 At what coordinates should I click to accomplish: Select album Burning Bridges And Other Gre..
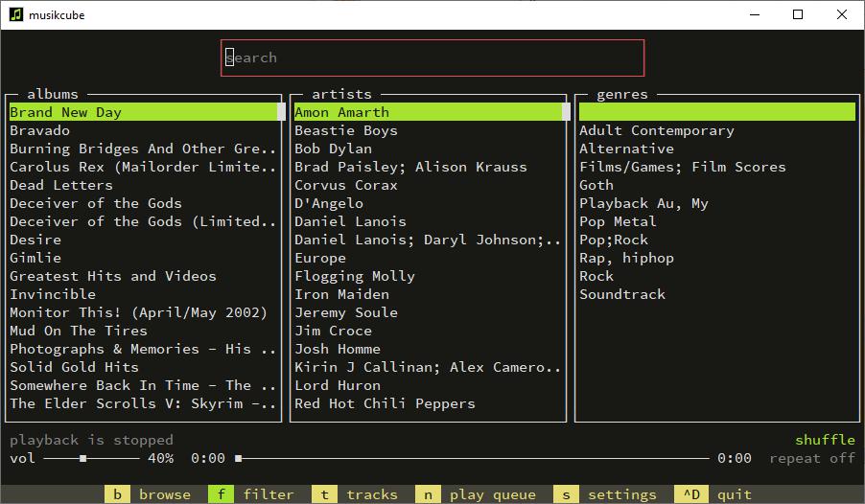tap(143, 149)
